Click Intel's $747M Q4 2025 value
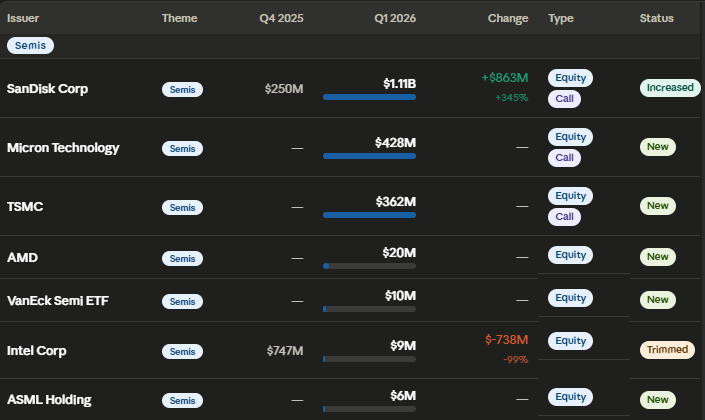The image size is (705, 420). pyautogui.click(x=285, y=350)
